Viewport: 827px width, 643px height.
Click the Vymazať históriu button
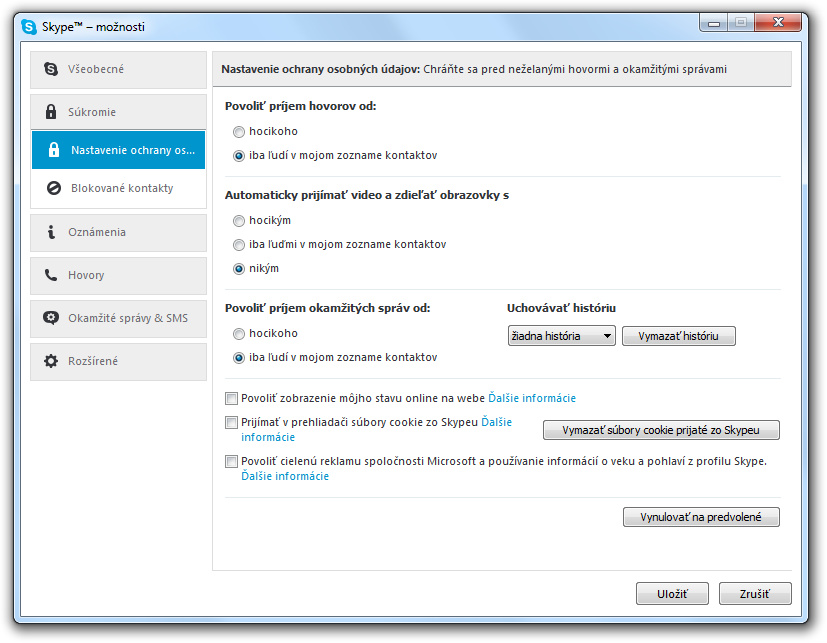pyautogui.click(x=678, y=336)
